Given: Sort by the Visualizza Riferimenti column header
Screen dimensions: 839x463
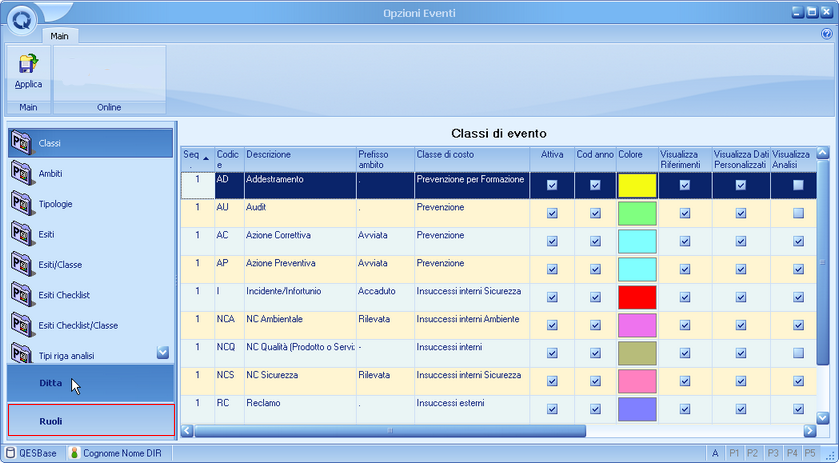Looking at the screenshot, I should tap(685, 160).
